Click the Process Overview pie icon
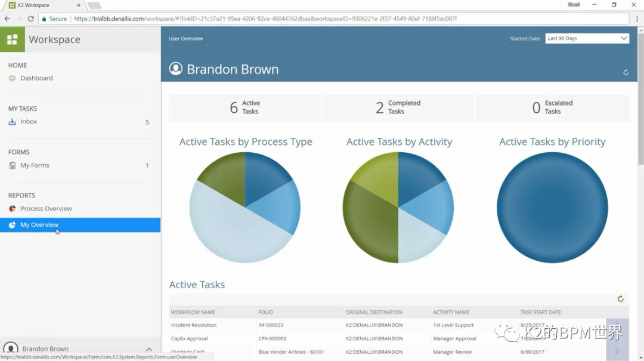644x361 pixels. pyautogui.click(x=13, y=208)
